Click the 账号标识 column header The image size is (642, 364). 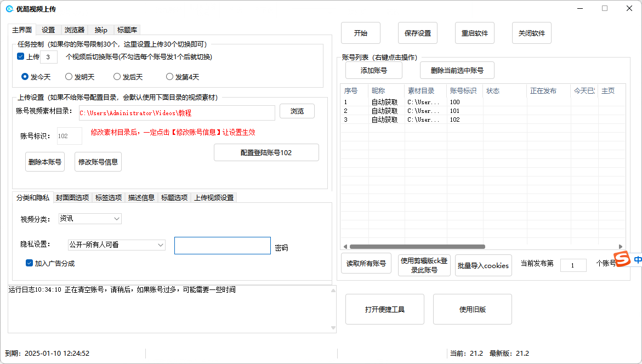[465, 91]
